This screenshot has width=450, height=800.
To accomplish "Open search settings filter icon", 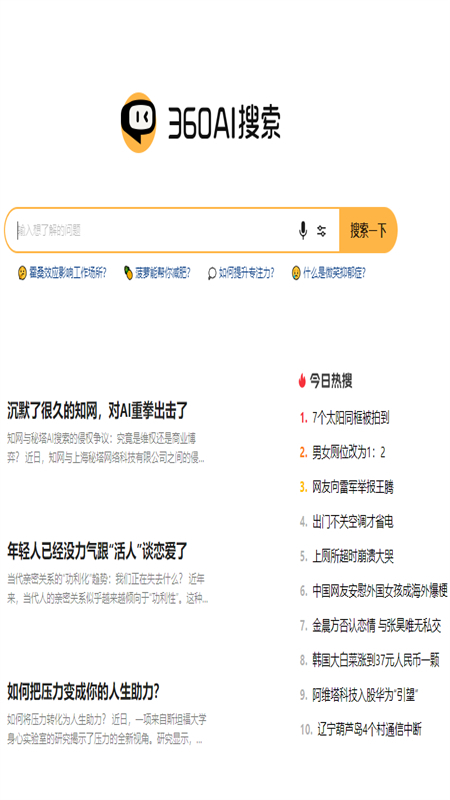I will (321, 231).
